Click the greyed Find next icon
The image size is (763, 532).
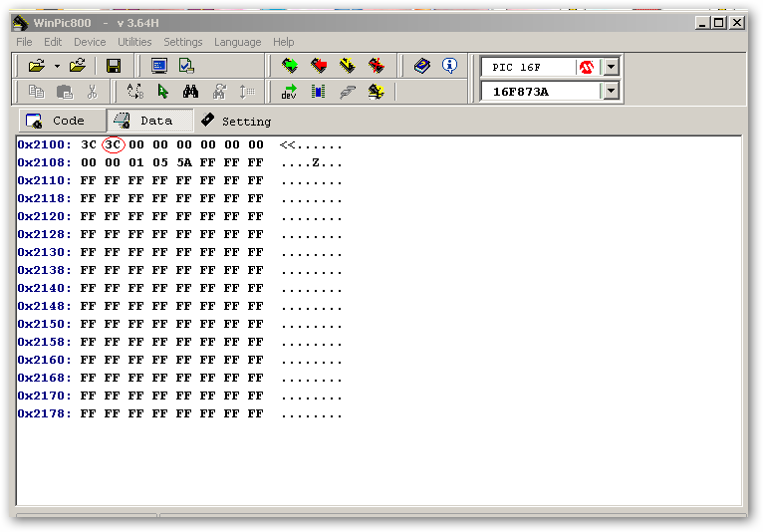point(219,91)
